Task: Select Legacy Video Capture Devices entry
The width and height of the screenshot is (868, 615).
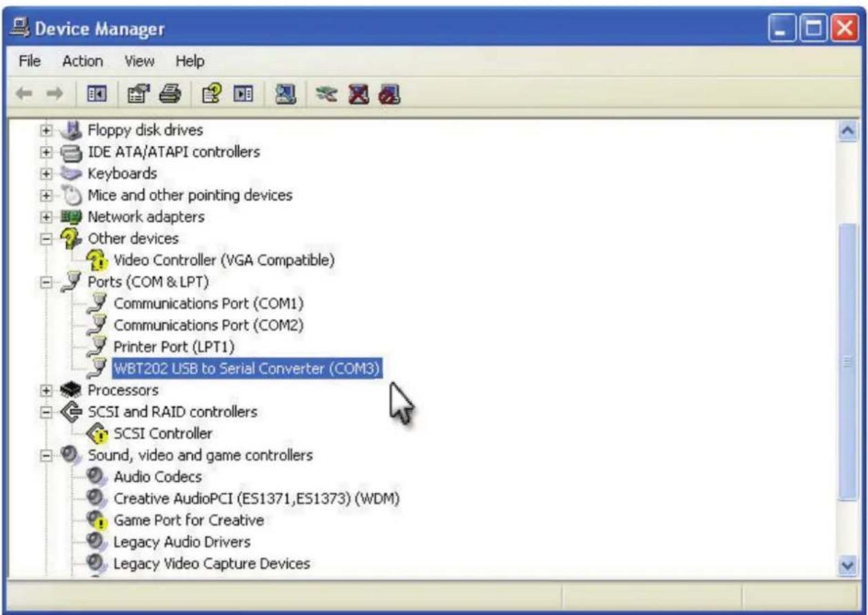Action: coord(211,563)
